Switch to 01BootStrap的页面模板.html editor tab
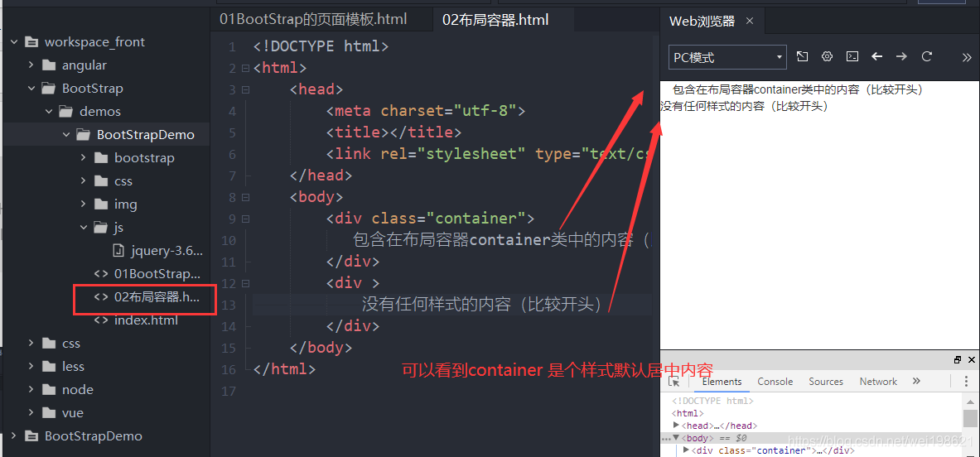This screenshot has height=457, width=980. pyautogui.click(x=313, y=19)
